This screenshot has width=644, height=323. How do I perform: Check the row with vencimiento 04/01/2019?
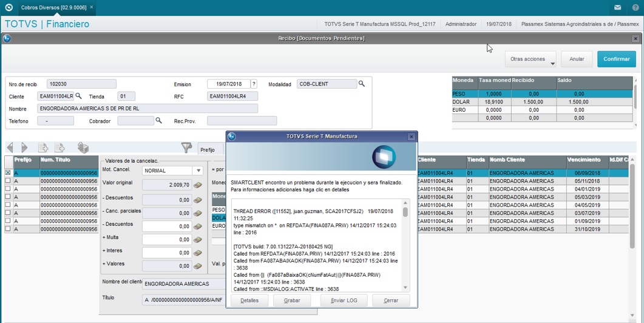[8, 189]
